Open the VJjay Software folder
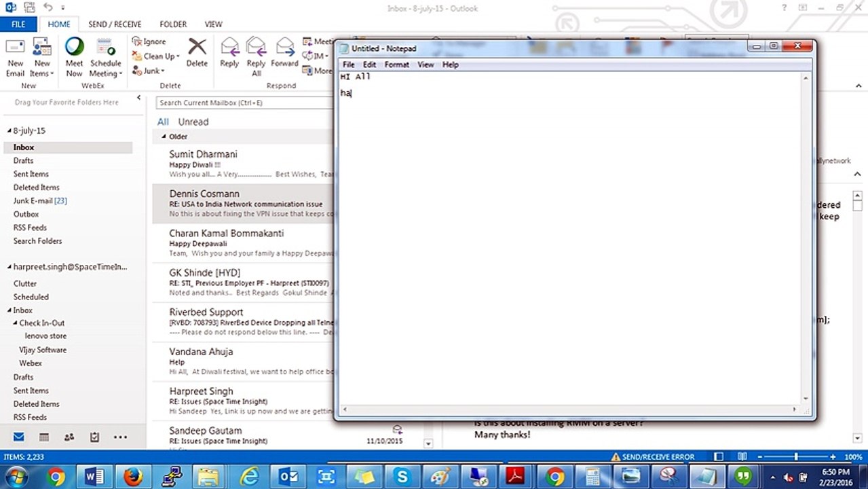 pos(43,350)
